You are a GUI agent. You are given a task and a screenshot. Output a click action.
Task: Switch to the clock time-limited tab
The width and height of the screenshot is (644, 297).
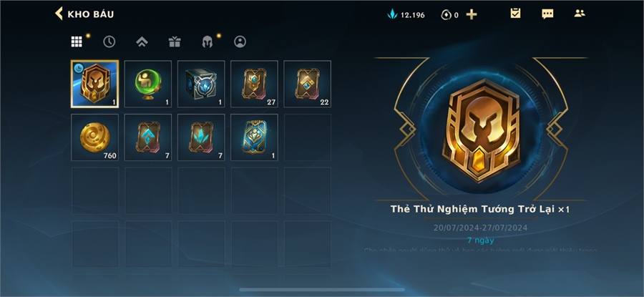tap(109, 42)
